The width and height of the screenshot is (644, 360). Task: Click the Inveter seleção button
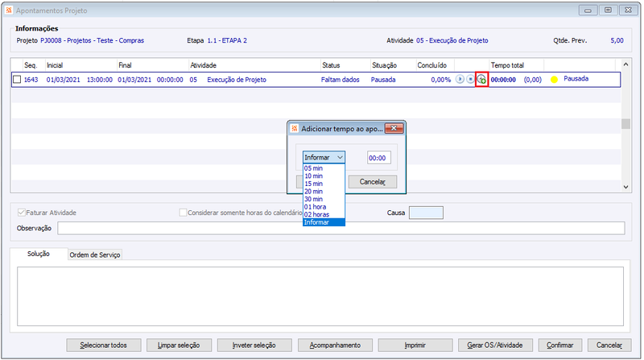point(254,346)
